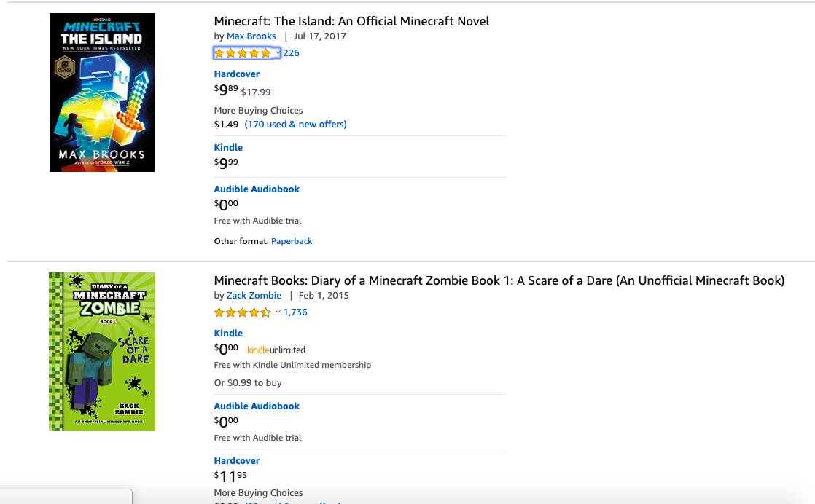Select Hardcover format for Minecraft: The Island
Viewport: 815px width, 504px height.
click(237, 74)
